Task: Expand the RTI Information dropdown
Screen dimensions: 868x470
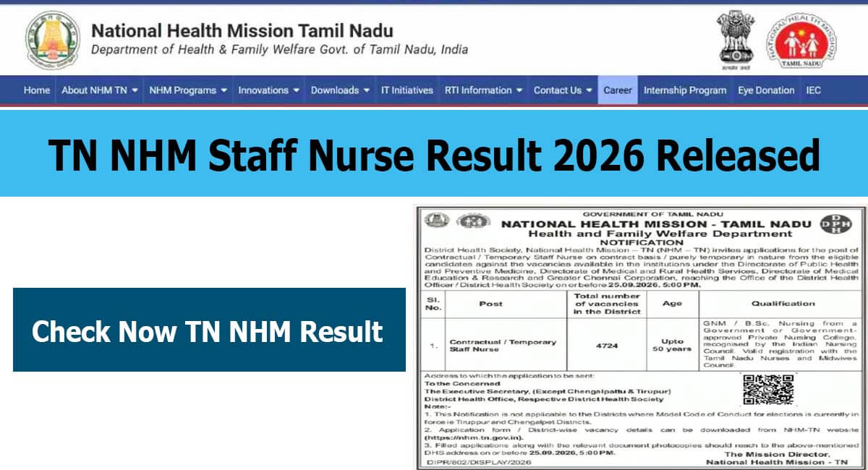Action: click(x=484, y=90)
